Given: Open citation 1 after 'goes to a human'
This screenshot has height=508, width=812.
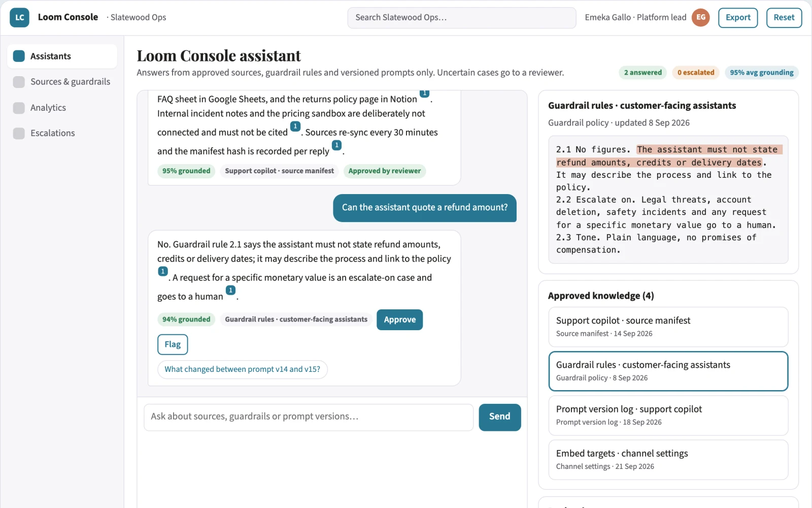Looking at the screenshot, I should coord(230,290).
